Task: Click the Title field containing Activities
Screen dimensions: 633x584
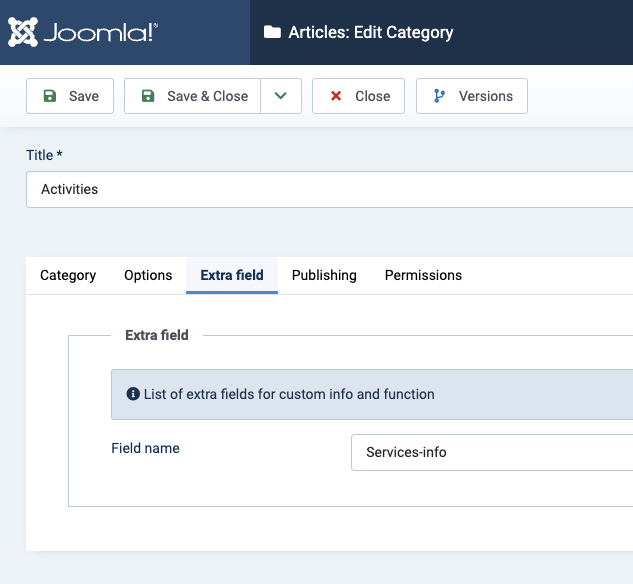Action: pos(328,189)
